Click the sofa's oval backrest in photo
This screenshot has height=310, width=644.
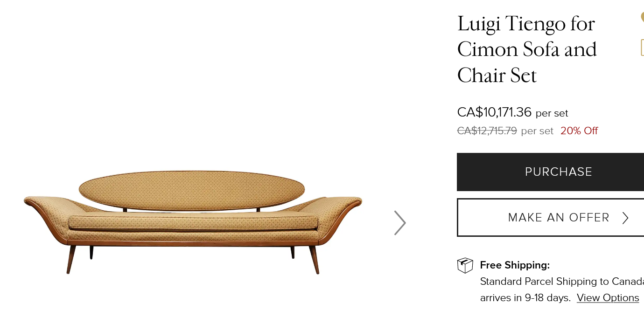pyautogui.click(x=192, y=190)
